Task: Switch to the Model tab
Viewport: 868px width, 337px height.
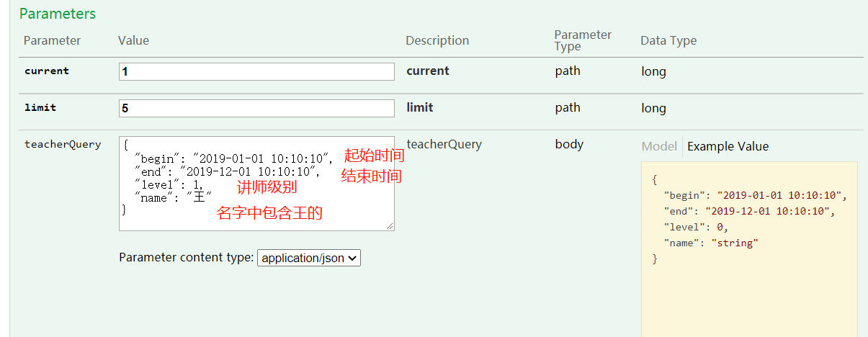Action: pos(659,146)
